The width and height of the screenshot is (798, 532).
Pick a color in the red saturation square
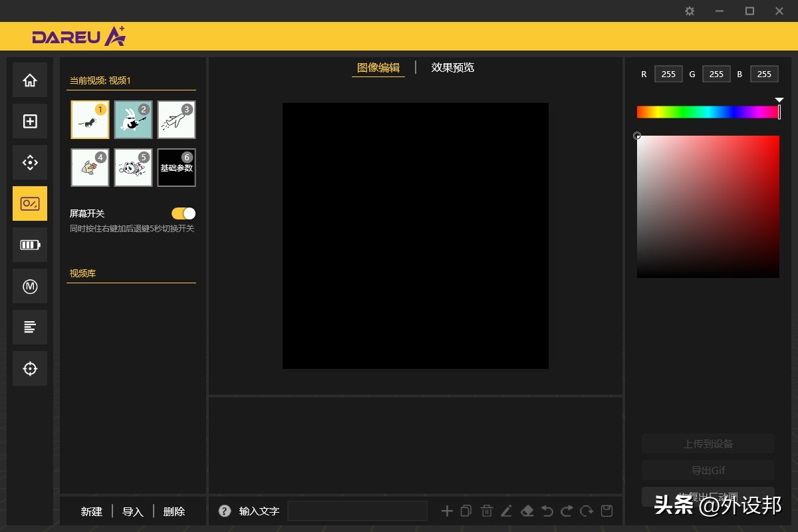[708, 206]
